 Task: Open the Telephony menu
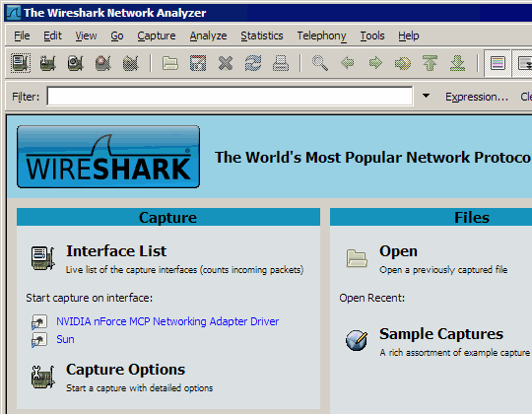coord(321,35)
